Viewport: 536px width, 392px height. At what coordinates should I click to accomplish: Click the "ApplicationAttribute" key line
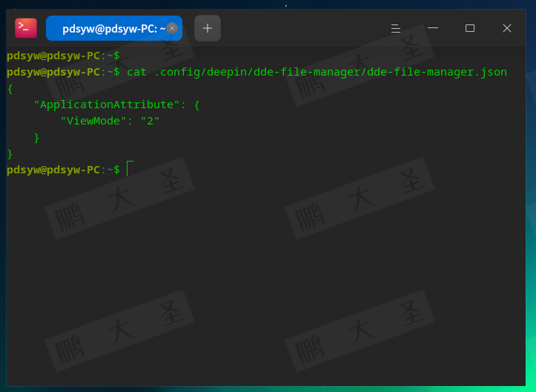coord(116,104)
